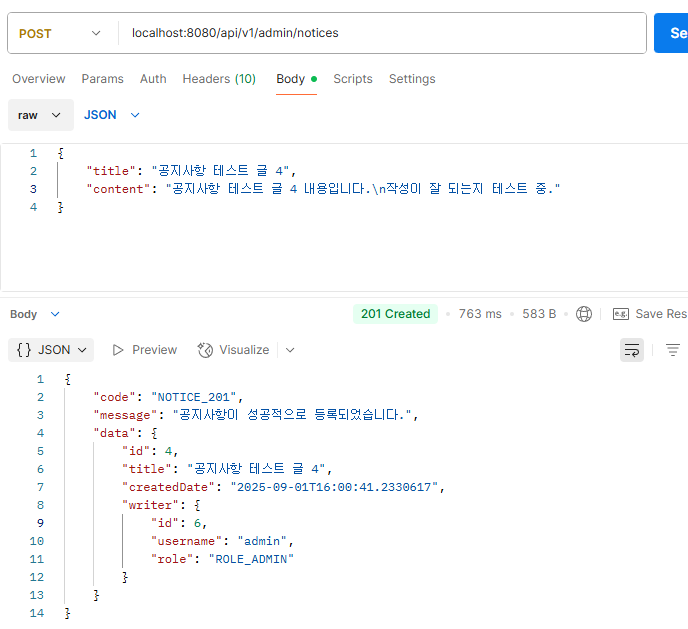Screen dimensions: 688x629
Task: Switch to the Overview tab
Action: point(39,79)
